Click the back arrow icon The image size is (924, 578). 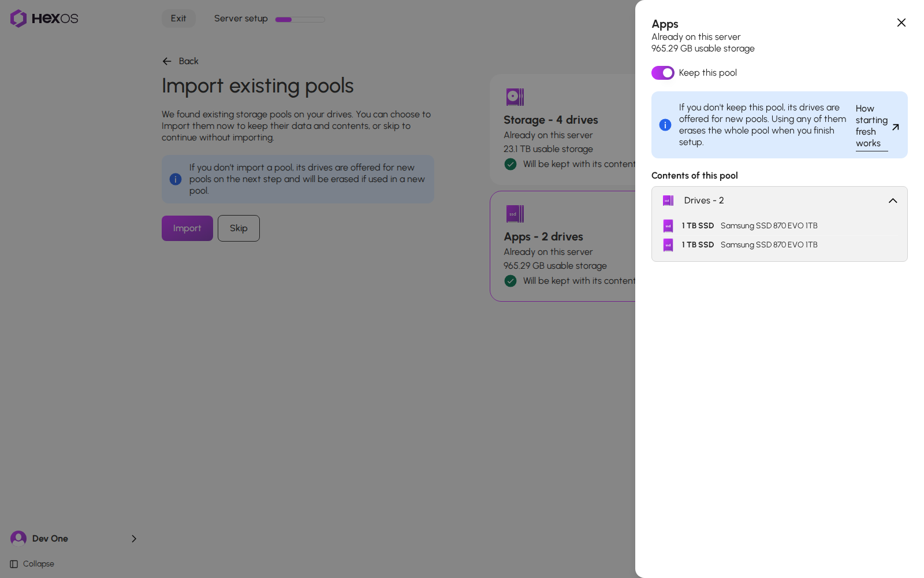167,61
